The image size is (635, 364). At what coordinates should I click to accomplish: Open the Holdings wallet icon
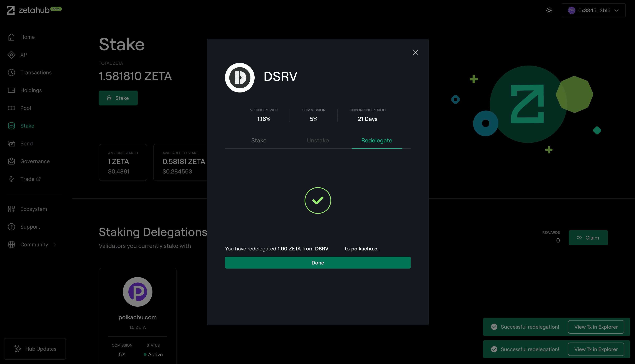(x=11, y=90)
